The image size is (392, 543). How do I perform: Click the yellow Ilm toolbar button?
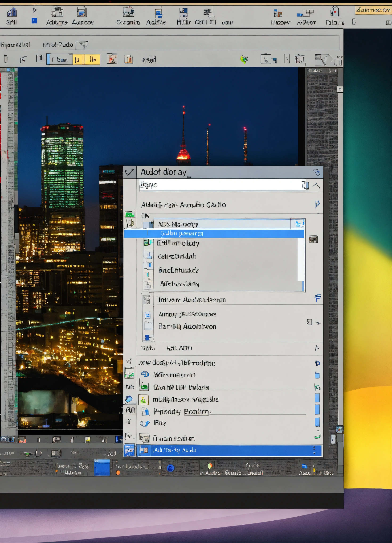pyautogui.click(x=93, y=59)
